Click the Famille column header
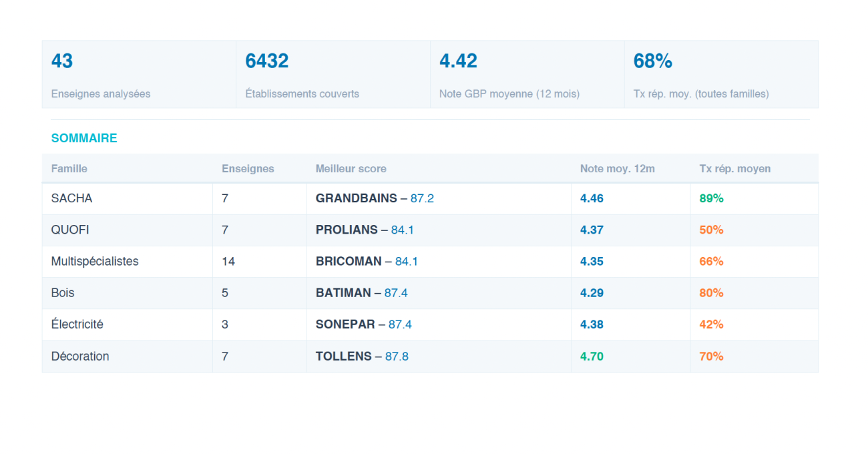This screenshot has height=454, width=868. click(69, 169)
